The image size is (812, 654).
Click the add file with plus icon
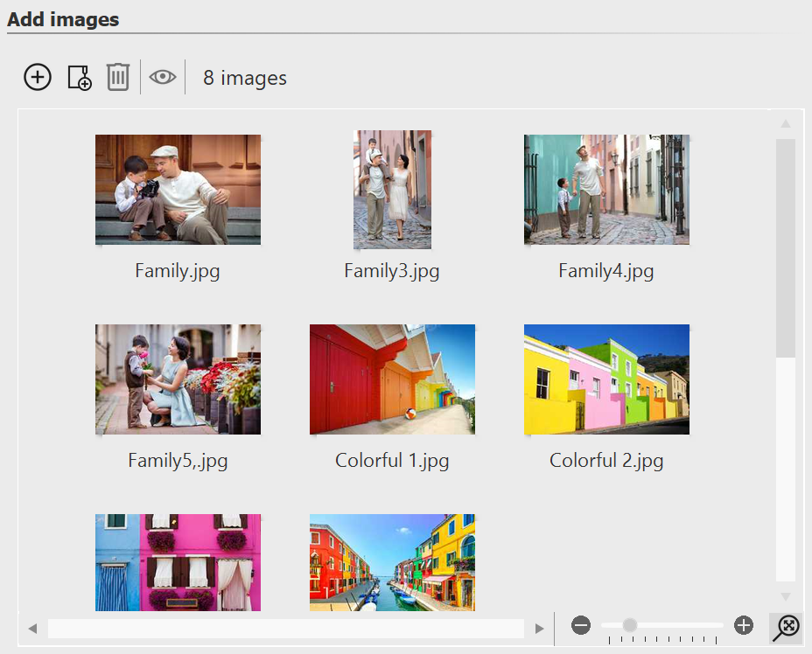coord(79,78)
